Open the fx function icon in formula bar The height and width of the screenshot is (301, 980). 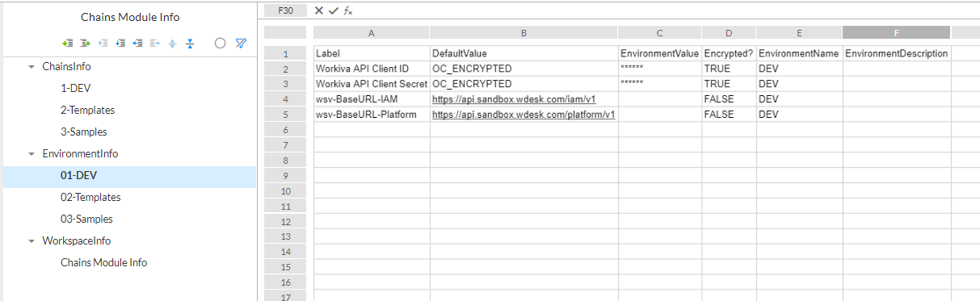347,10
